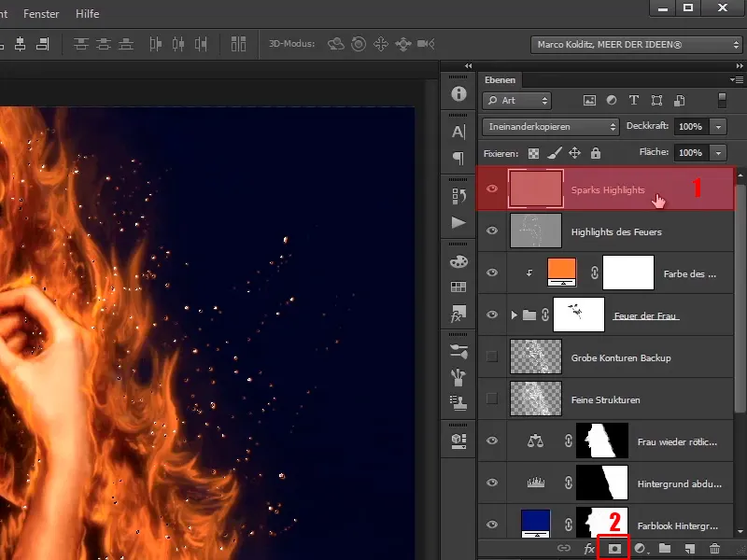This screenshot has width=747, height=560.
Task: Show the Feine Strukturen layer
Action: (492, 399)
